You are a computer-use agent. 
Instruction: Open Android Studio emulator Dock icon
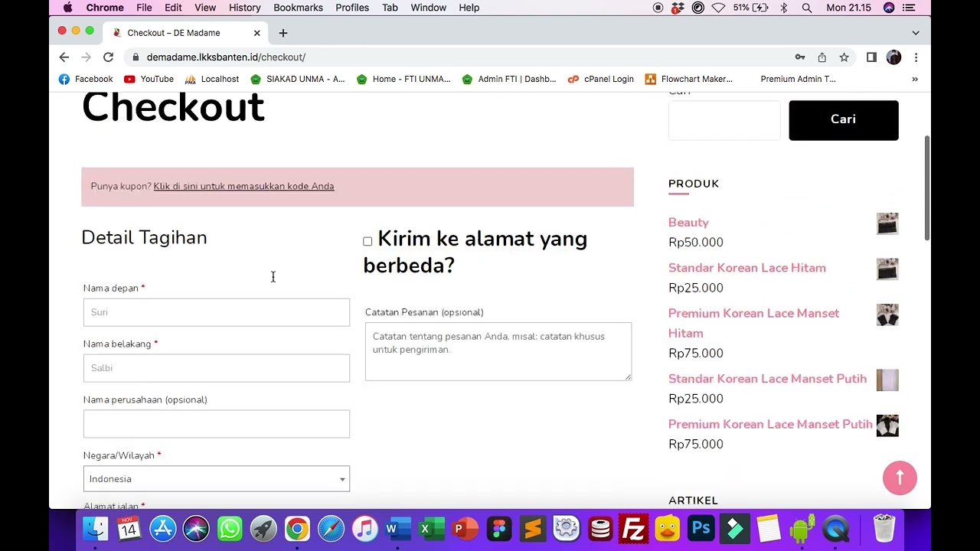tap(802, 529)
